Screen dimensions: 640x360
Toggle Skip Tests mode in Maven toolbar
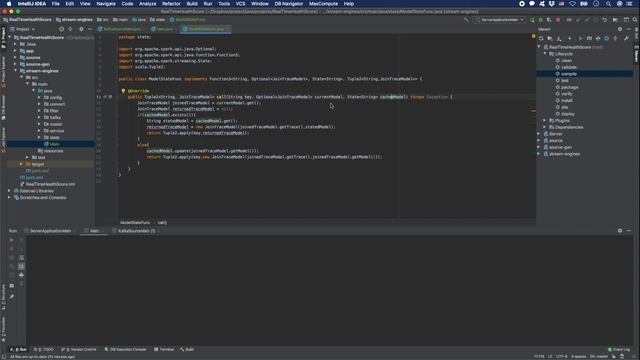coord(607,38)
